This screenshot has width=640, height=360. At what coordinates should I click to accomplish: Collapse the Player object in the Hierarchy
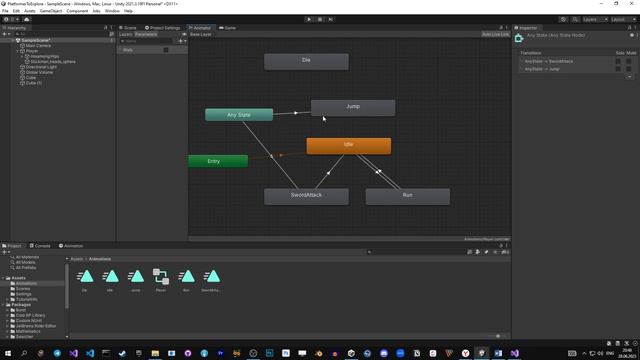(18, 51)
